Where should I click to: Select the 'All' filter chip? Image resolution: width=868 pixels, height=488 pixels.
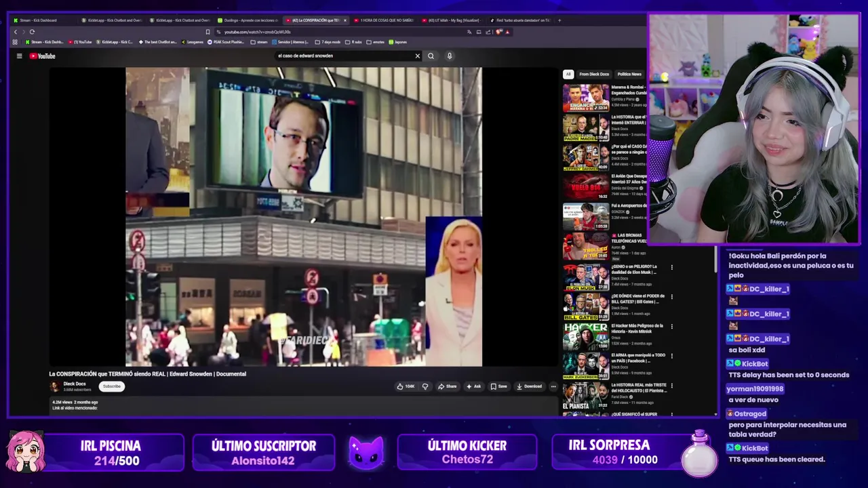[568, 74]
